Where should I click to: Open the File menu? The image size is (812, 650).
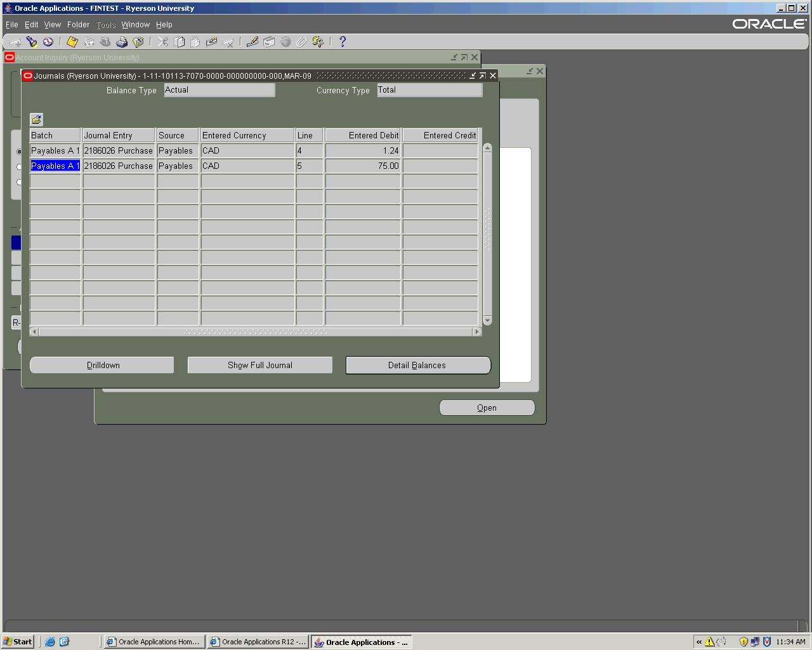coord(11,25)
